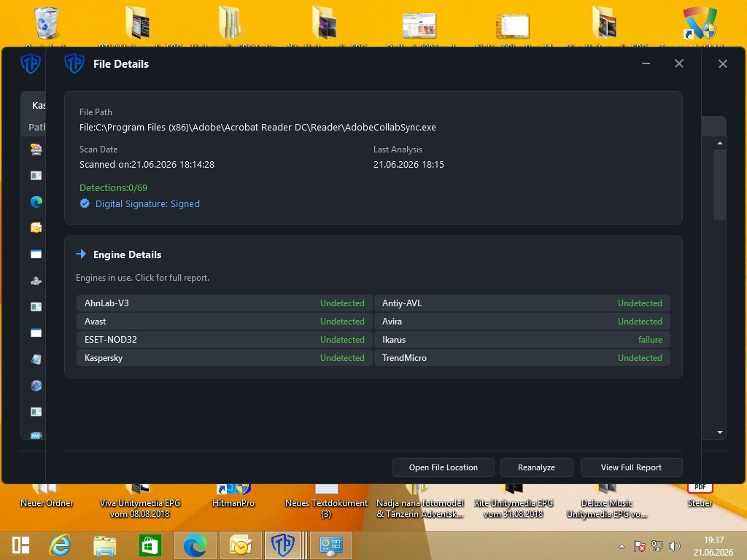Click the Edge icon in the background path list
747x560 pixels.
pos(36,202)
